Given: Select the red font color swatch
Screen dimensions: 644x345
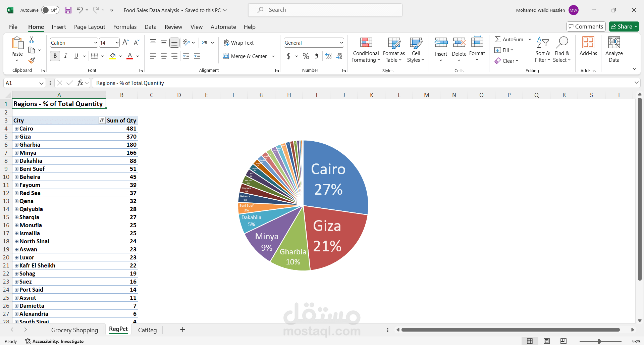Looking at the screenshot, I should point(130,59).
